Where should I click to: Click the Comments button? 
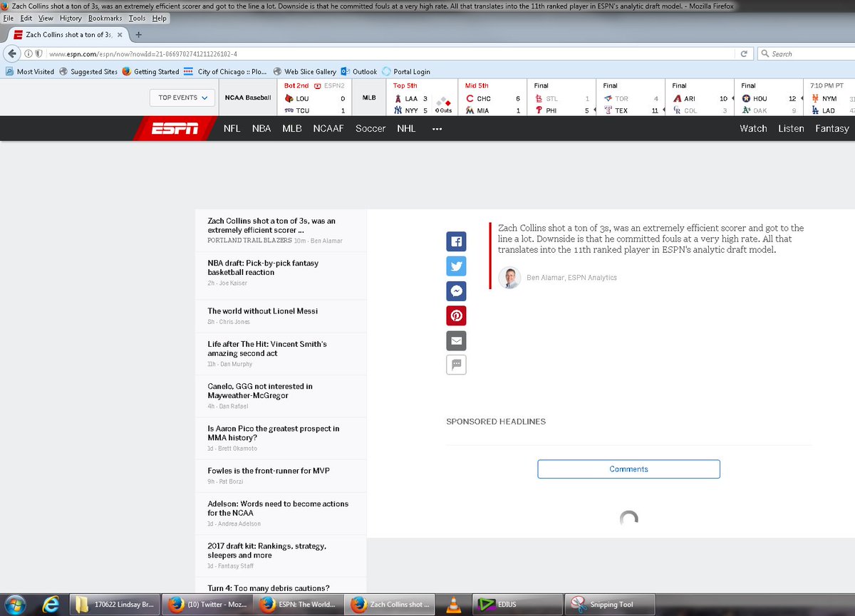click(x=628, y=469)
